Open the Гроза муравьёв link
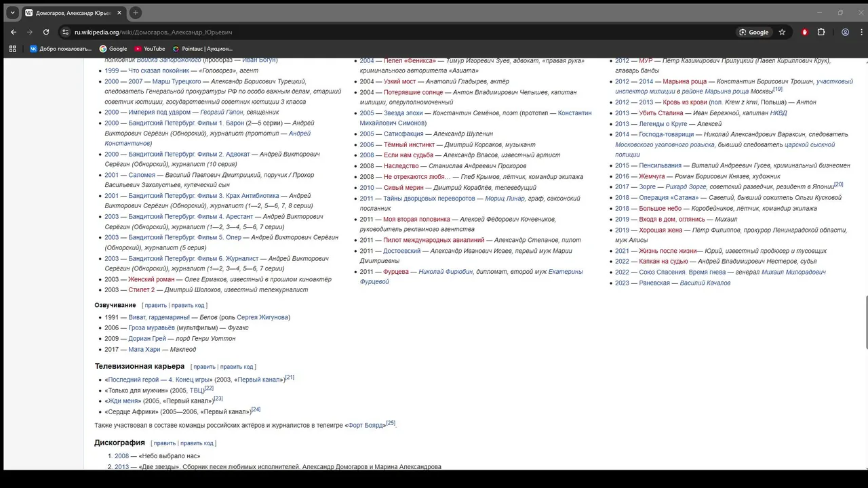The width and height of the screenshot is (868, 488). pyautogui.click(x=151, y=328)
